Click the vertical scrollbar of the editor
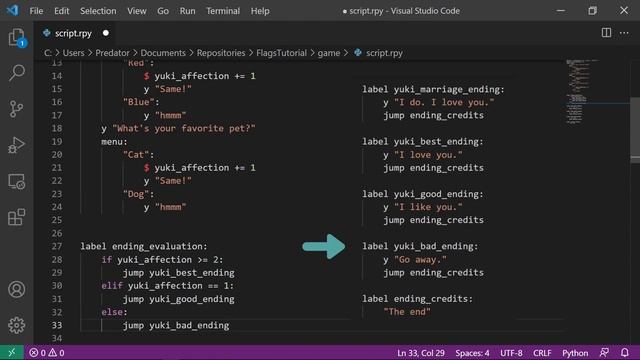Viewport: 640px width, 360px height. coord(635,131)
